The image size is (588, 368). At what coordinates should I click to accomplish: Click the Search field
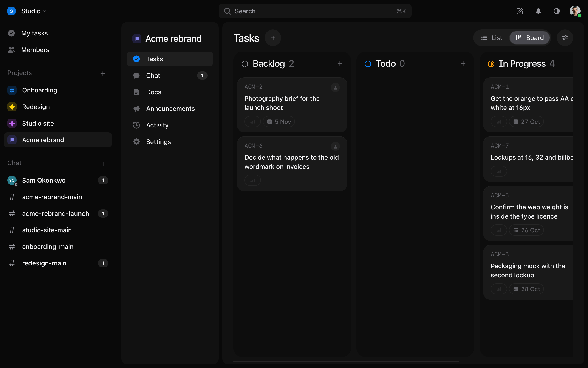[315, 11]
